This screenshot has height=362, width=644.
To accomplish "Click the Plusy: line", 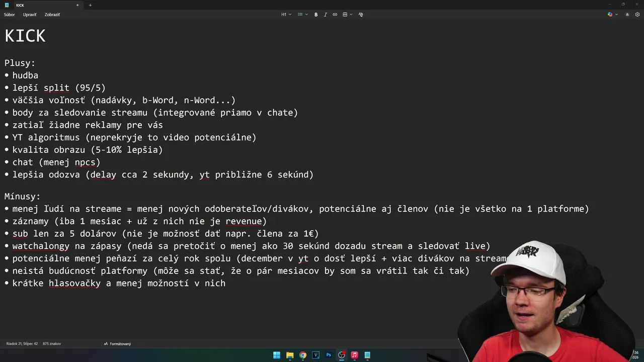I will tap(20, 63).
